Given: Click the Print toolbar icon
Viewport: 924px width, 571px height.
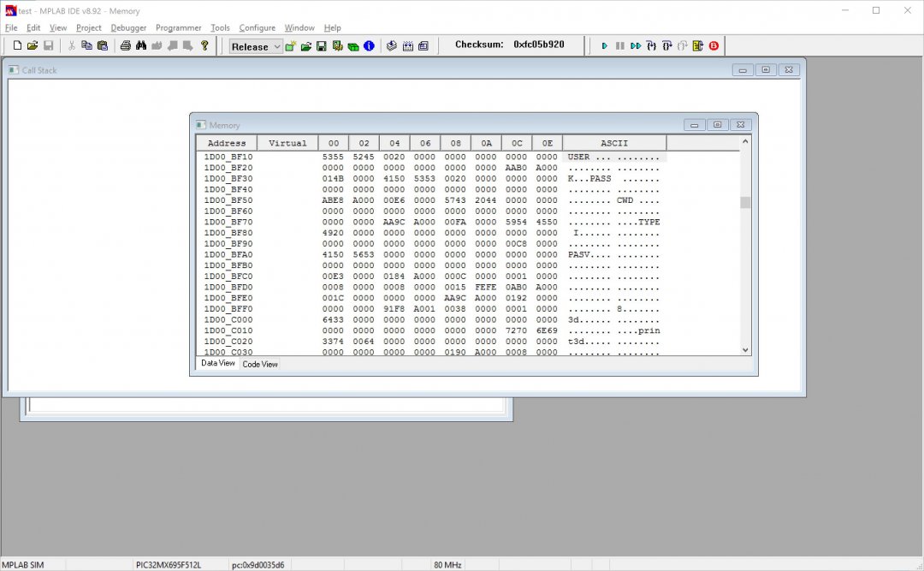Looking at the screenshot, I should pyautogui.click(x=125, y=46).
